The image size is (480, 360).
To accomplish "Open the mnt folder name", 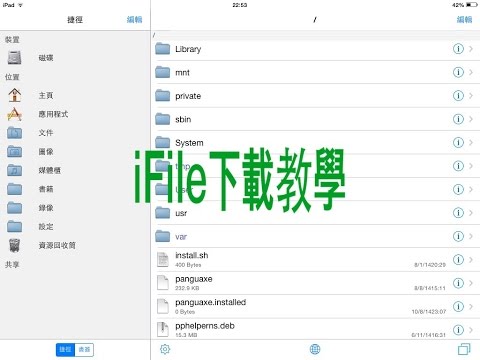I will (x=182, y=73).
